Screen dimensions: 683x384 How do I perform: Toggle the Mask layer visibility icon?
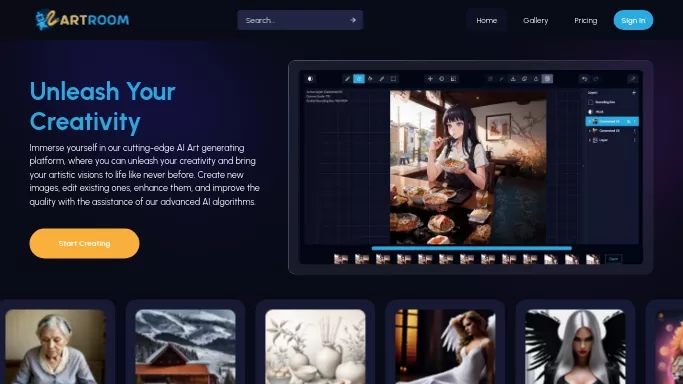click(590, 111)
